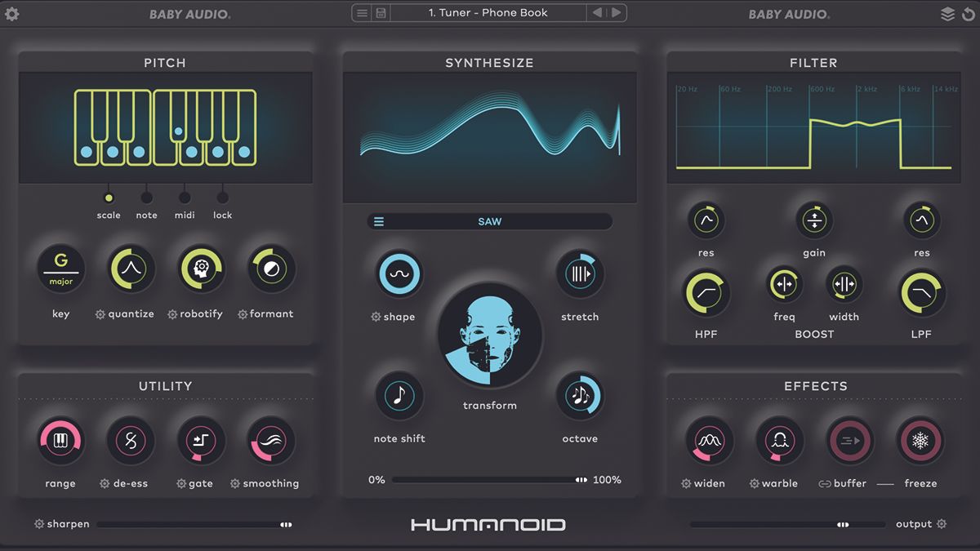Switch to note mode in Pitch panel
The image size is (980, 551).
(x=146, y=196)
